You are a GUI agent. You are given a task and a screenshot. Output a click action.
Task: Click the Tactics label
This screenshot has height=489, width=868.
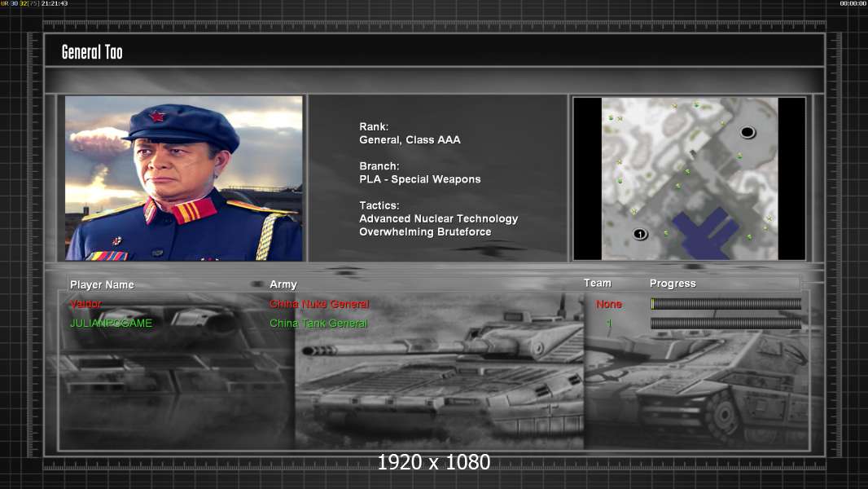coord(379,205)
